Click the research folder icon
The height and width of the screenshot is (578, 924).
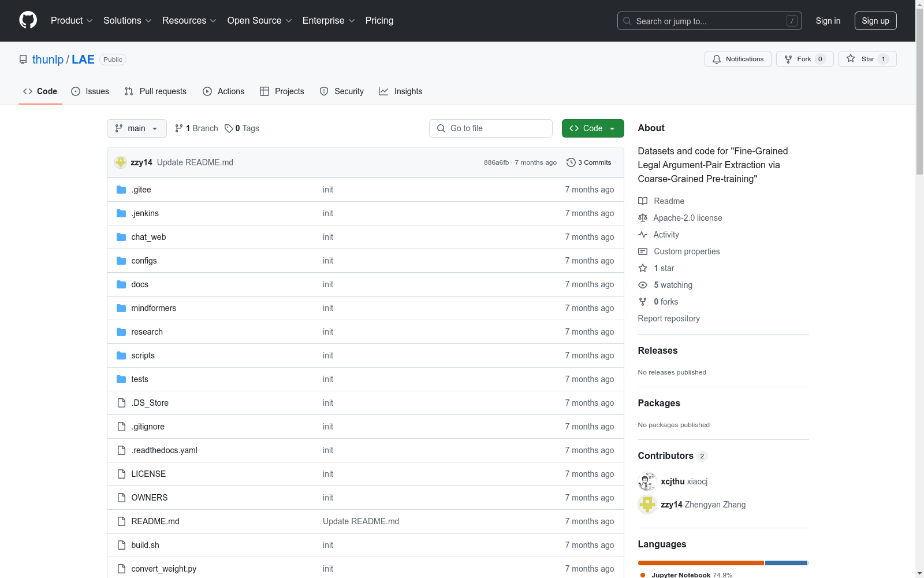[121, 332]
